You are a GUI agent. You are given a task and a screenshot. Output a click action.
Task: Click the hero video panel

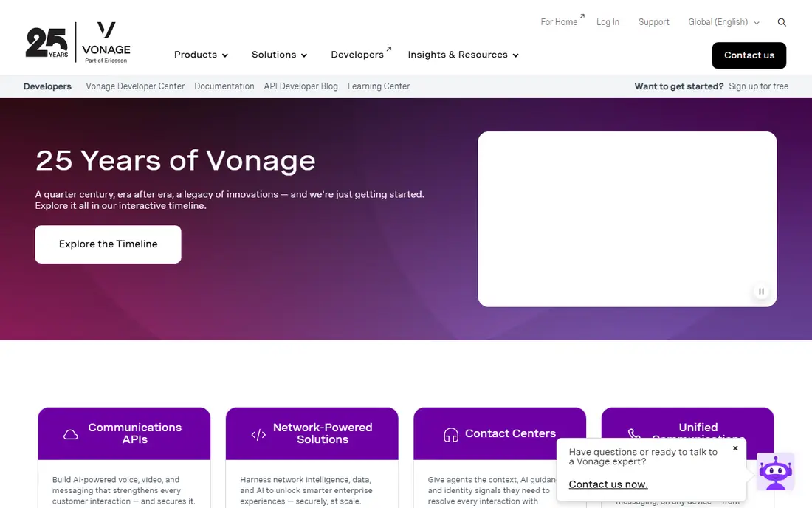click(627, 219)
